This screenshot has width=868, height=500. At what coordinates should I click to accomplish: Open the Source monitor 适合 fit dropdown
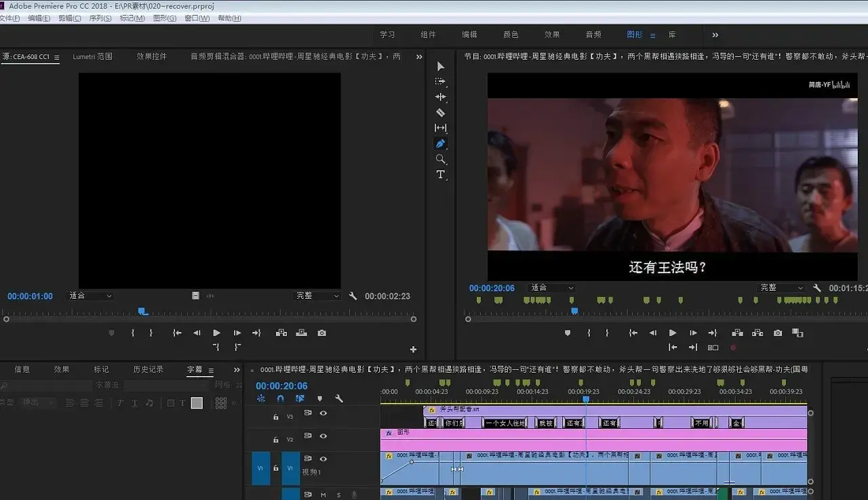point(88,295)
